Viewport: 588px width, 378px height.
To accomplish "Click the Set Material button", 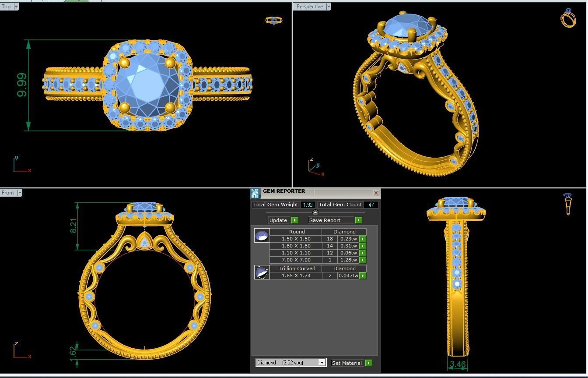I will pyautogui.click(x=348, y=363).
